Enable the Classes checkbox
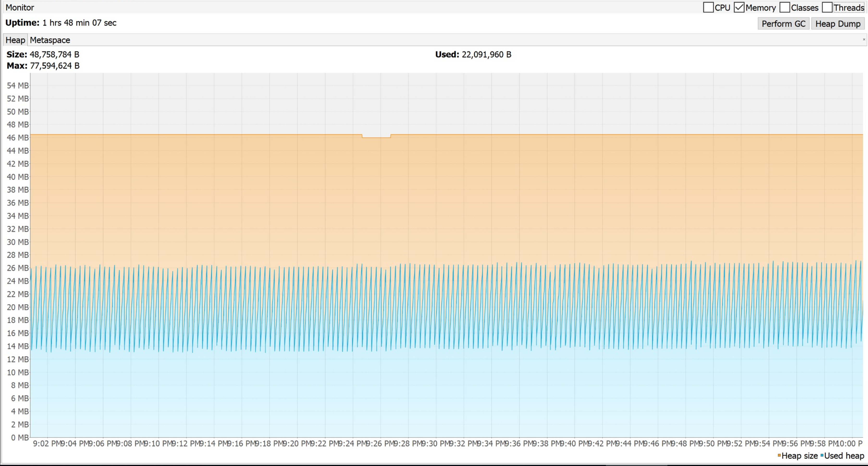868x466 pixels. tap(784, 7)
